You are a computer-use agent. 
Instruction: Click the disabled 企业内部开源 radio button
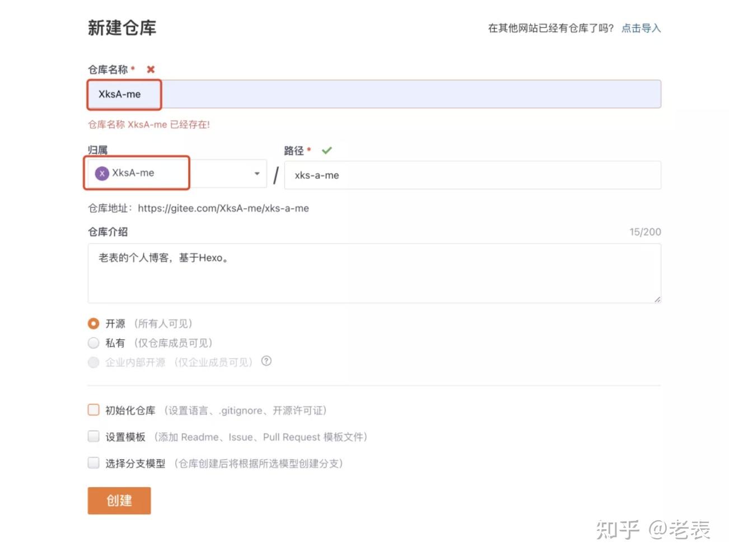(94, 362)
